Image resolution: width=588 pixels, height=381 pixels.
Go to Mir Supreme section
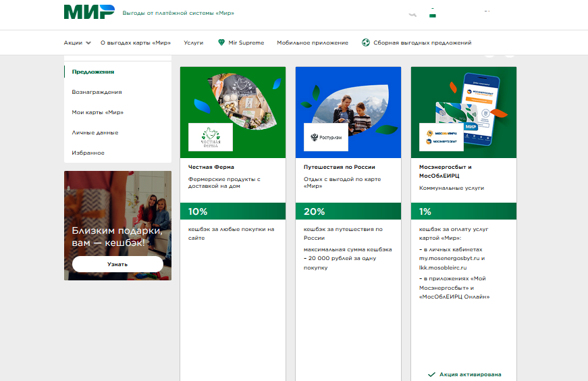point(246,43)
